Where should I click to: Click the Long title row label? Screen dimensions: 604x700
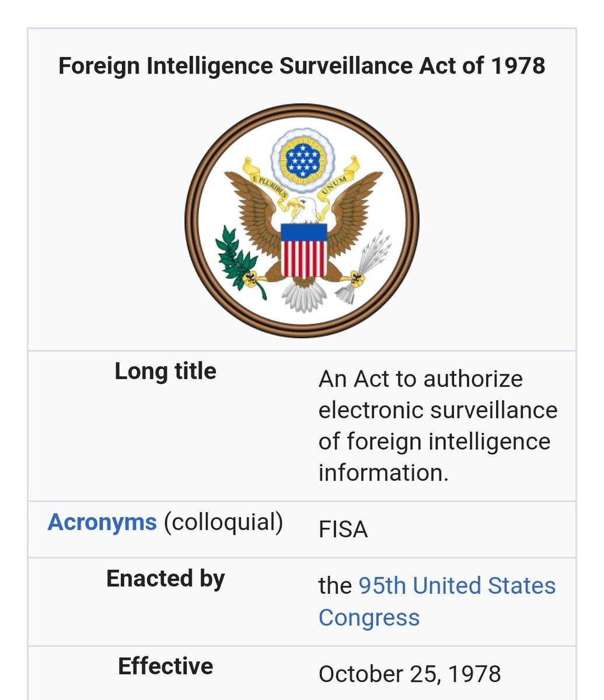(165, 371)
